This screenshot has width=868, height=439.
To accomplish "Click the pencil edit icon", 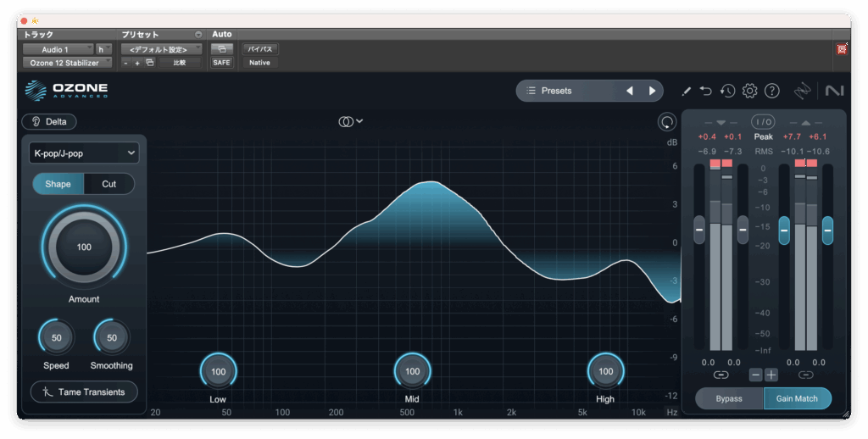I will click(687, 91).
